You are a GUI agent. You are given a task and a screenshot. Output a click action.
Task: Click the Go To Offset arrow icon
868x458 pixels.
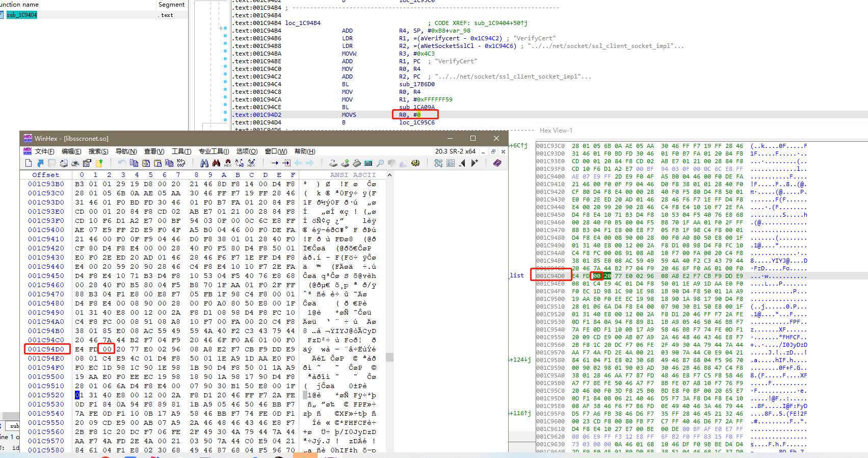pos(275,163)
